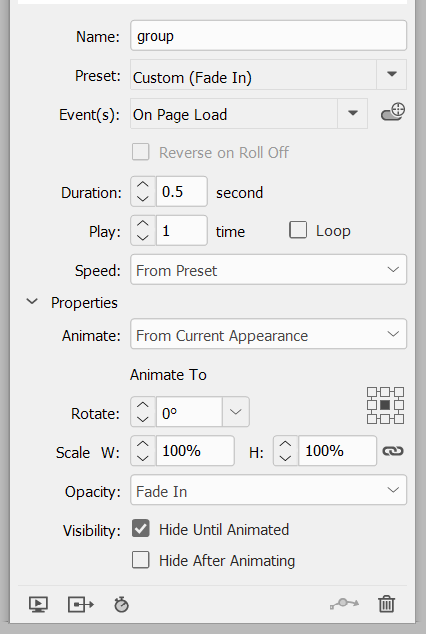Decrease Scale H with the down arrow
426x634 pixels.
coord(285,458)
